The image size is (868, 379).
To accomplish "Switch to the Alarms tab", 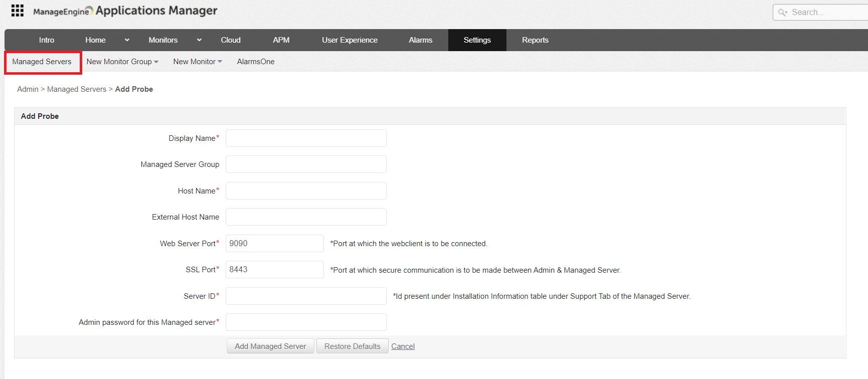I will point(420,40).
